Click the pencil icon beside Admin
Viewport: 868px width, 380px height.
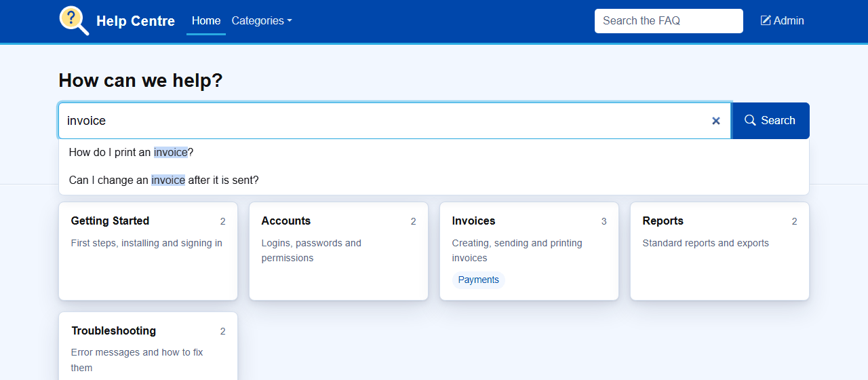point(766,20)
